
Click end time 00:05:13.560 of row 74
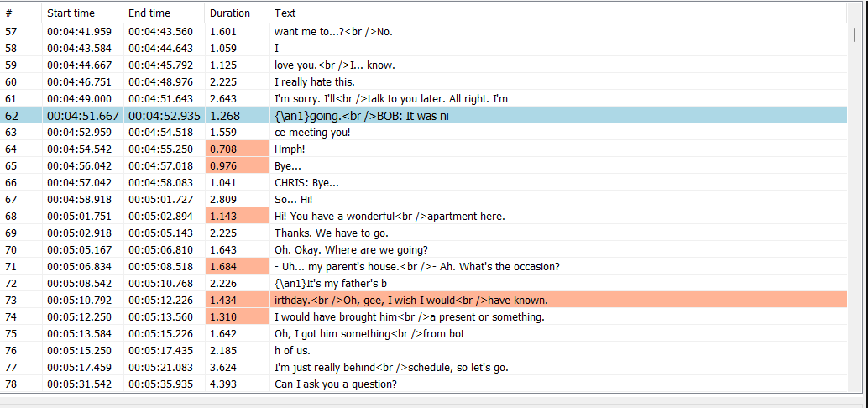click(161, 317)
